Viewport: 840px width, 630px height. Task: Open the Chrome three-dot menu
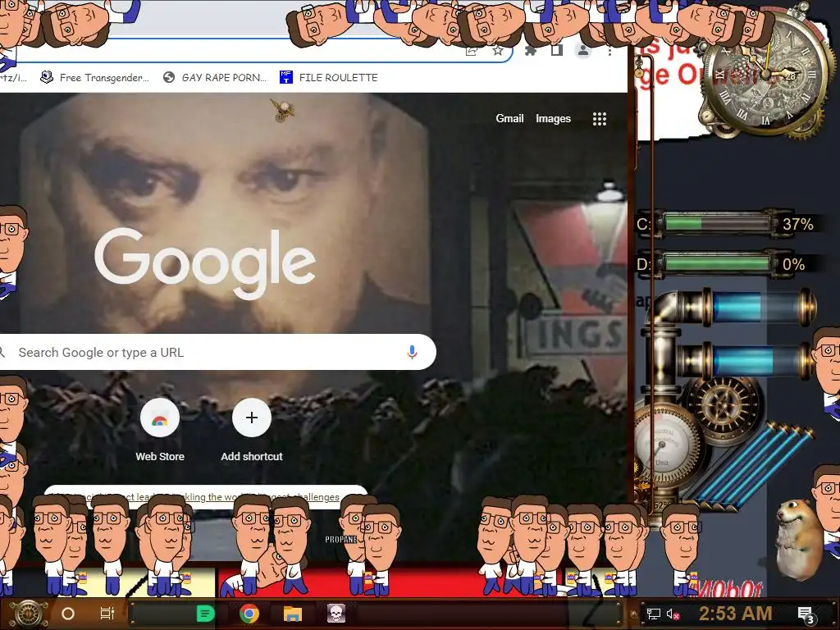coord(609,51)
